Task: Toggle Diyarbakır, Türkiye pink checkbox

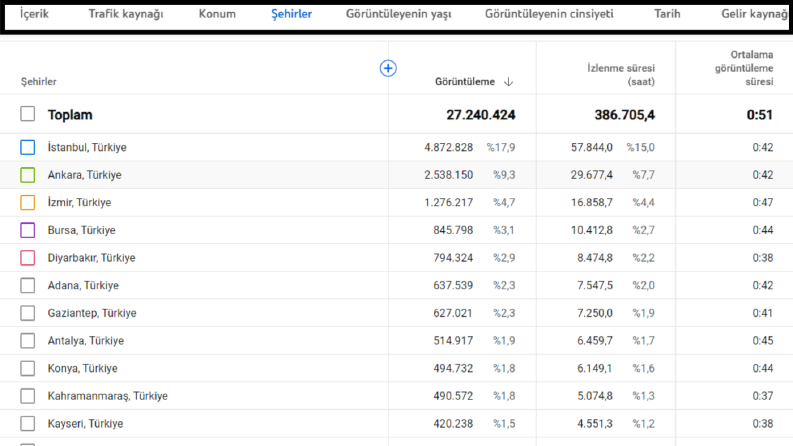Action: point(28,258)
